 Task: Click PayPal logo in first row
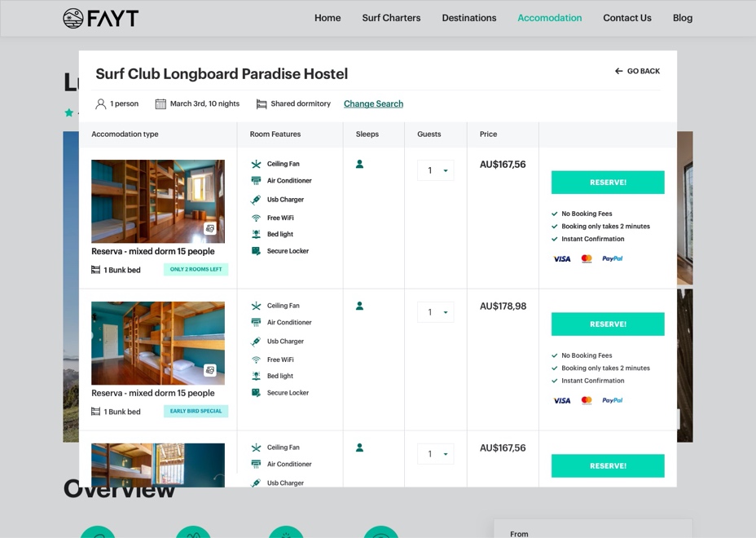point(613,258)
